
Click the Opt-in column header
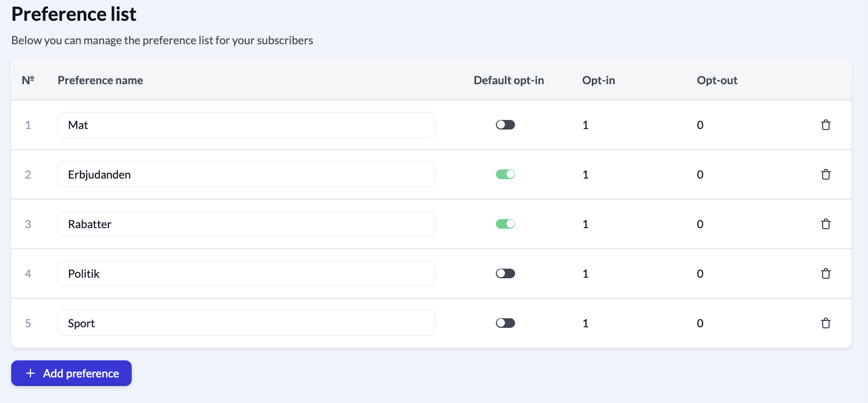(598, 80)
